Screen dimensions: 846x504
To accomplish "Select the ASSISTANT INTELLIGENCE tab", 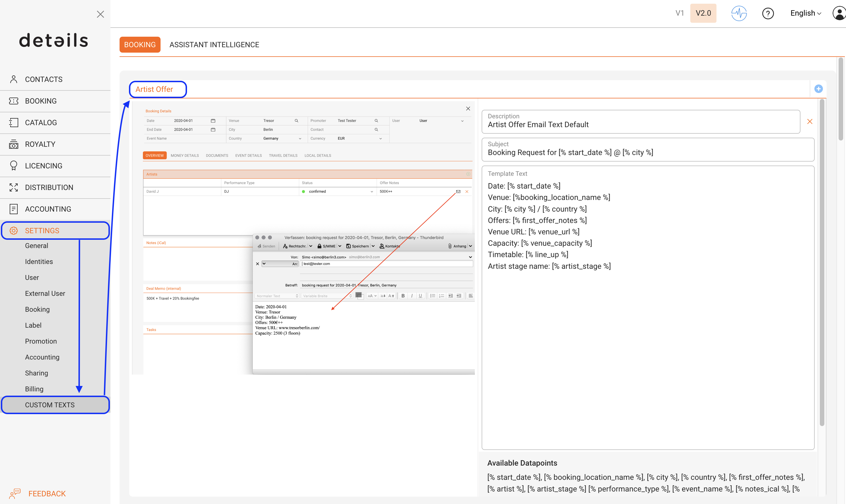I will click(214, 45).
